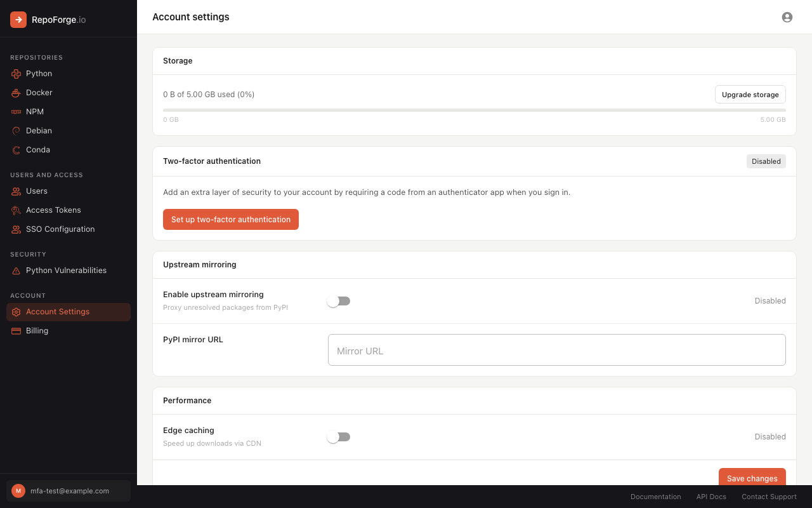812x508 pixels.
Task: Open SSO Configuration
Action: pyautogui.click(x=59, y=229)
